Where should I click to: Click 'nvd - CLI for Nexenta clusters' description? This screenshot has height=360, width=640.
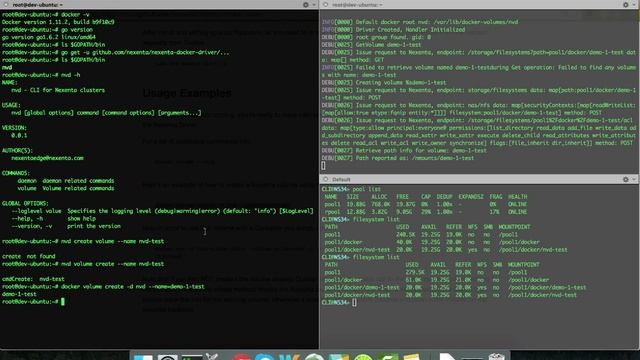point(58,90)
